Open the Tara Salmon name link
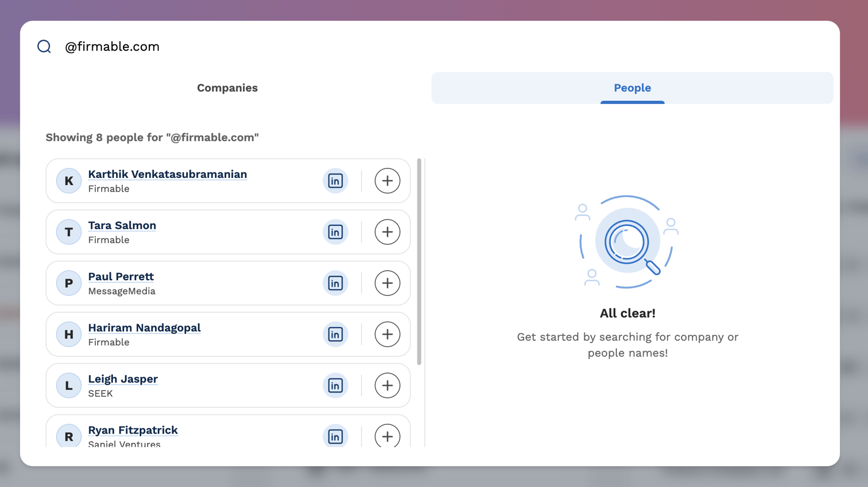 click(122, 225)
